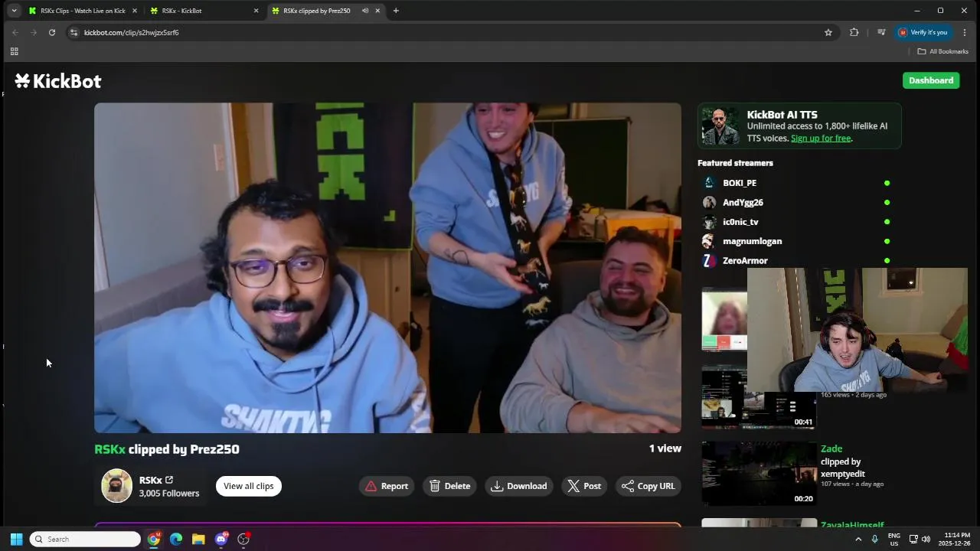Image resolution: width=980 pixels, height=551 pixels.
Task: Click Verify it's you profile button
Action: click(x=923, y=32)
